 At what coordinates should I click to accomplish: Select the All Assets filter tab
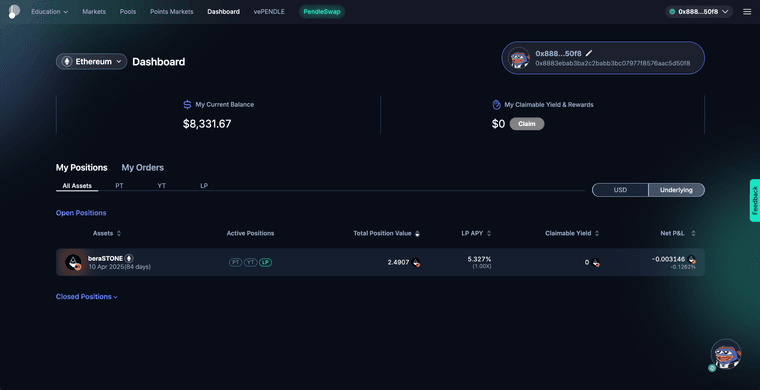[x=77, y=186]
